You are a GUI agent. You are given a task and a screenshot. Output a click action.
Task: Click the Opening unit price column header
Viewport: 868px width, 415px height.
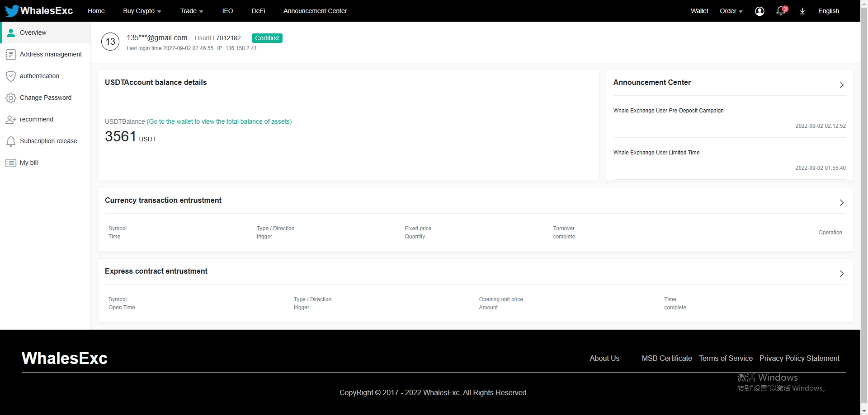click(501, 299)
